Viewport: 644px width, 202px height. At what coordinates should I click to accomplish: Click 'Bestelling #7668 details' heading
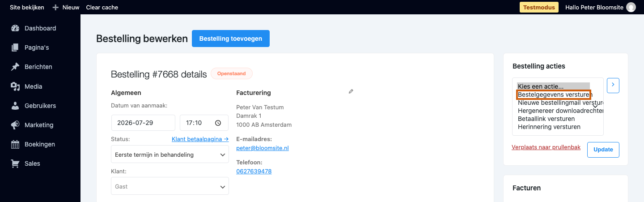tap(159, 74)
